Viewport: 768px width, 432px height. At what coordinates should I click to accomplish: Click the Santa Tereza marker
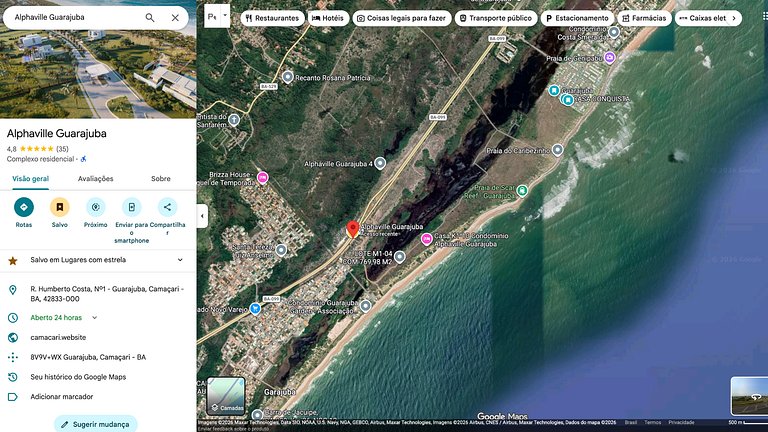[281, 250]
